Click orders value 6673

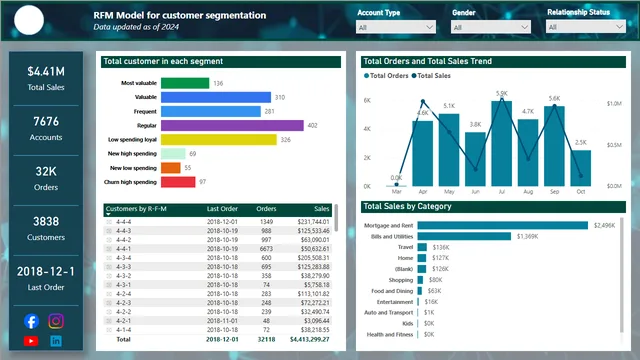pos(266,249)
